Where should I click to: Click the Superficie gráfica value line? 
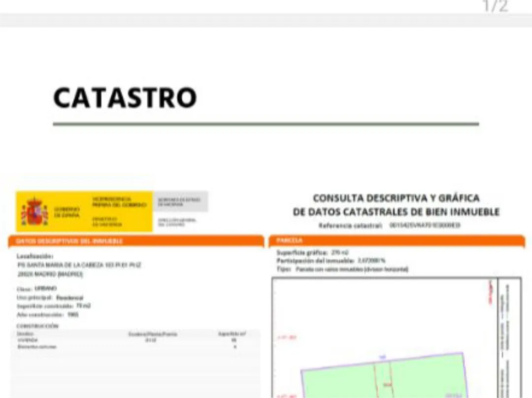312,252
